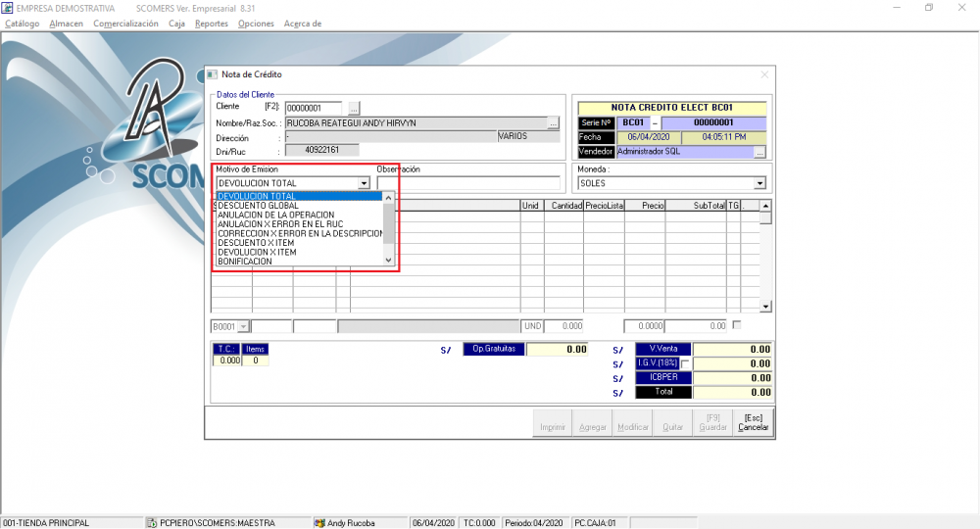The width and height of the screenshot is (980, 529).
Task: Click the user icon beside Andy Rucoba
Action: pyautogui.click(x=319, y=523)
